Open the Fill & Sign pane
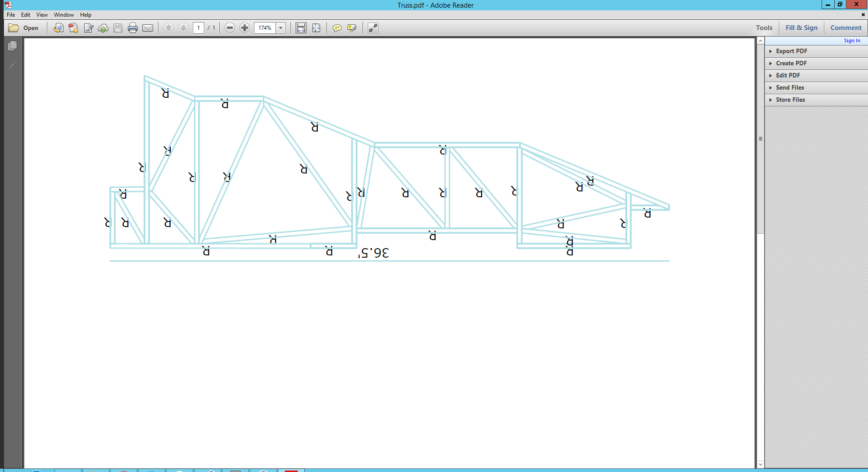868x472 pixels. 801,28
